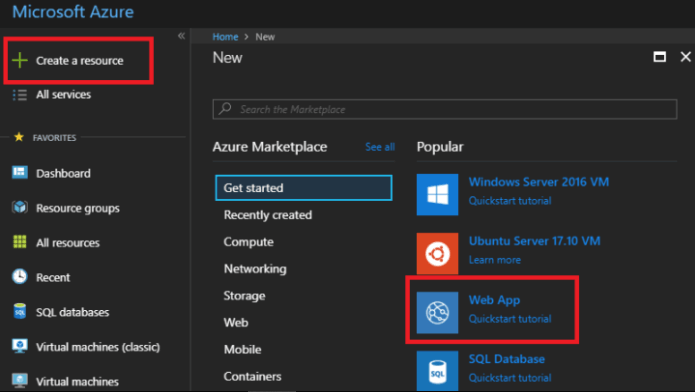
Task: Open the Get started category
Action: 304,188
